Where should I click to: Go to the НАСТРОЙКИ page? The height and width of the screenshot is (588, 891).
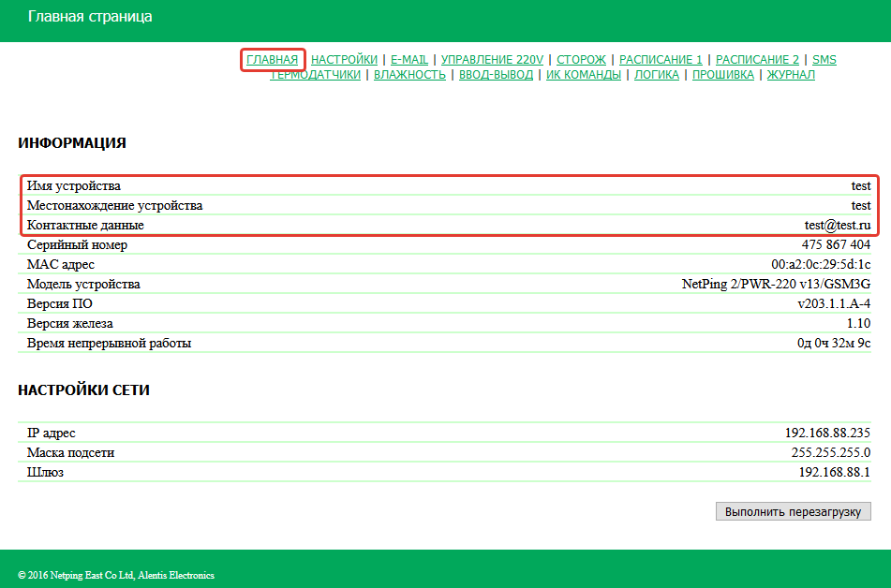(x=344, y=60)
